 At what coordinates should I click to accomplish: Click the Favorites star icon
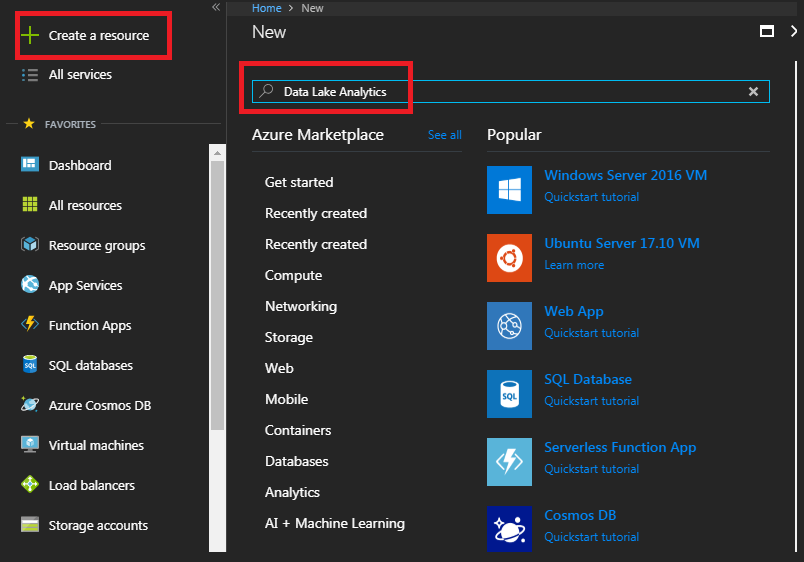point(29,124)
